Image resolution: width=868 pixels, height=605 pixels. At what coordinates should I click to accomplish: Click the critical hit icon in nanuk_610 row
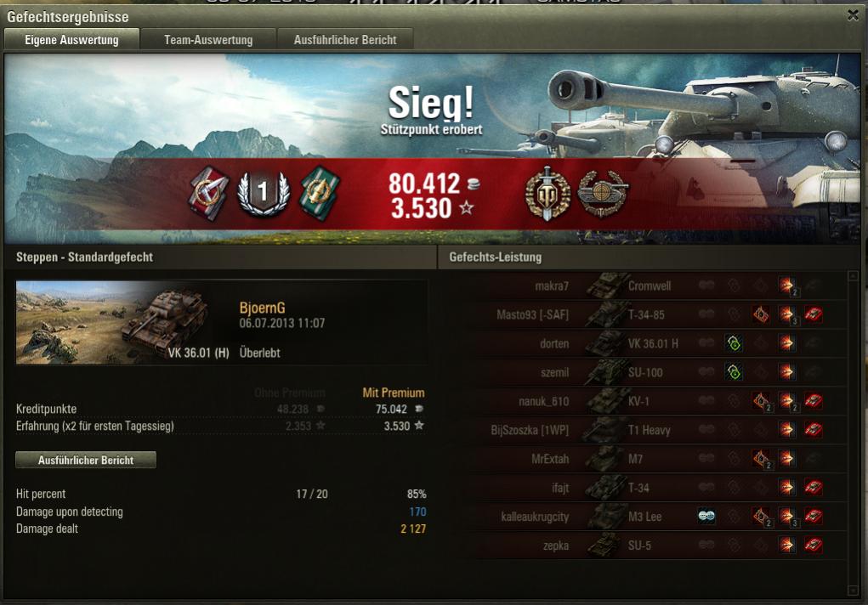point(761,401)
